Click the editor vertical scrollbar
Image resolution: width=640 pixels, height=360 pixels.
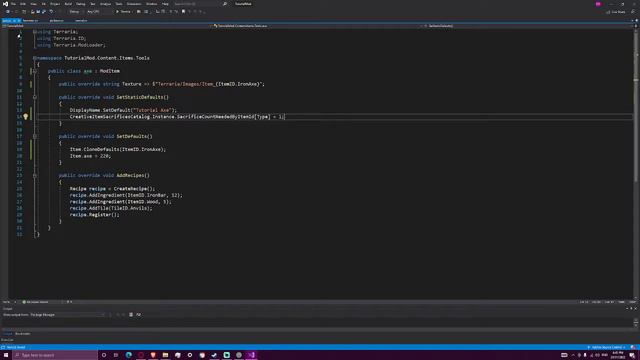pos(636,163)
